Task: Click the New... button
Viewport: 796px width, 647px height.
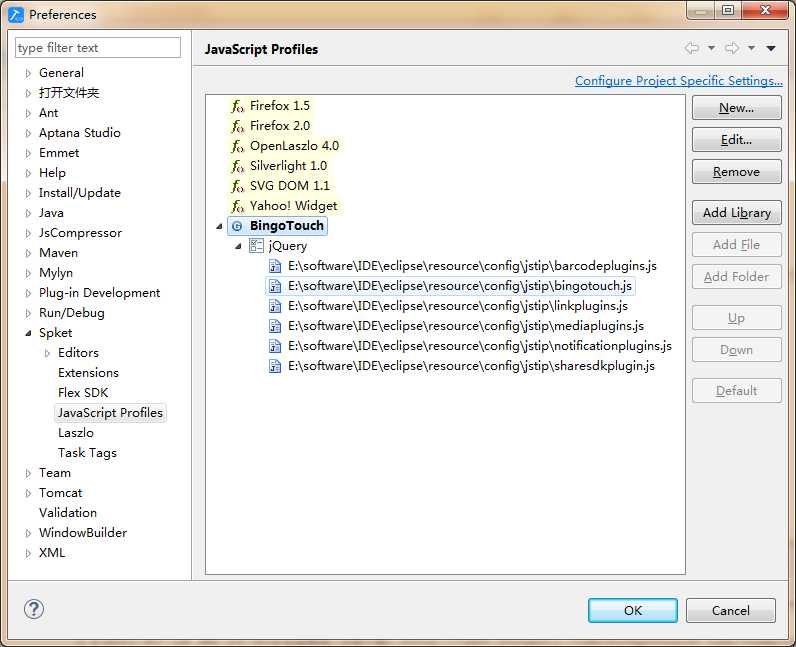Action: 737,108
